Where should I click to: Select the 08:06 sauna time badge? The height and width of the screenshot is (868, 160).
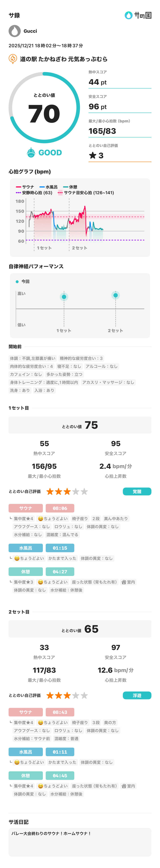coord(60,508)
